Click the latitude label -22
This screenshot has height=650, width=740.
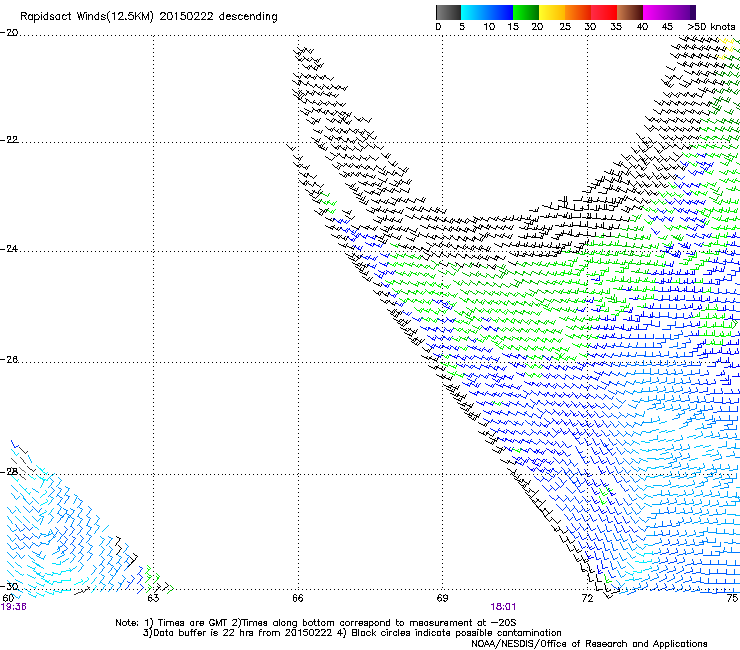[9, 140]
